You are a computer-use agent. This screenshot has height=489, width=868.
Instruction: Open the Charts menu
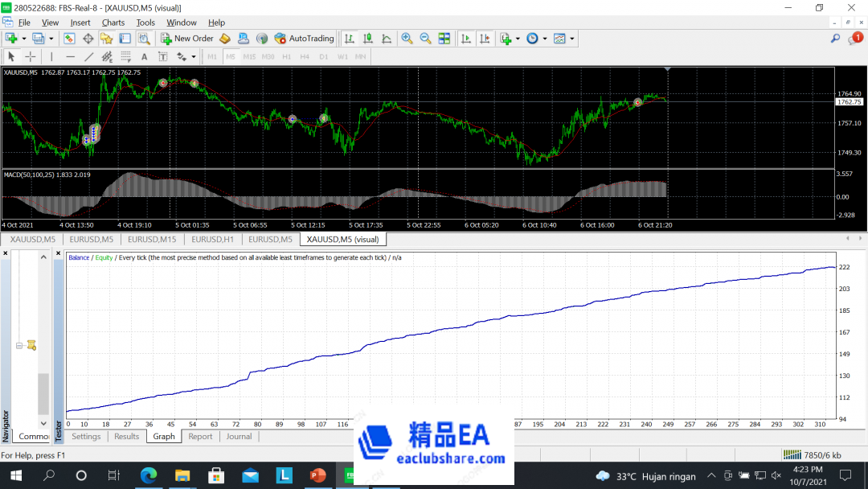(x=113, y=23)
